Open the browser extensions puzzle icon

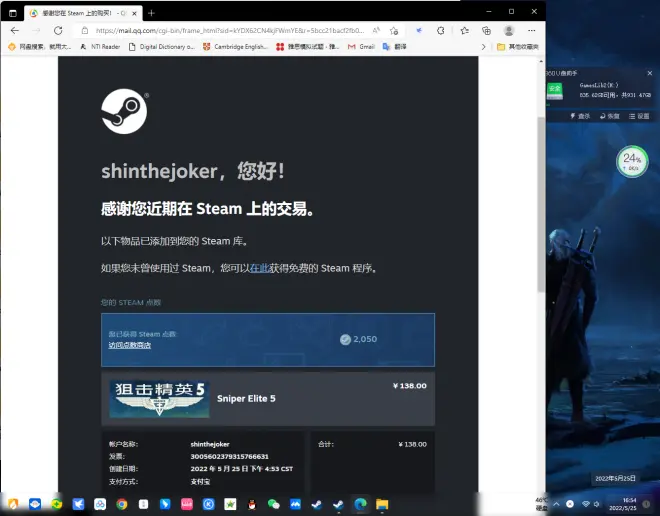[x=441, y=30]
